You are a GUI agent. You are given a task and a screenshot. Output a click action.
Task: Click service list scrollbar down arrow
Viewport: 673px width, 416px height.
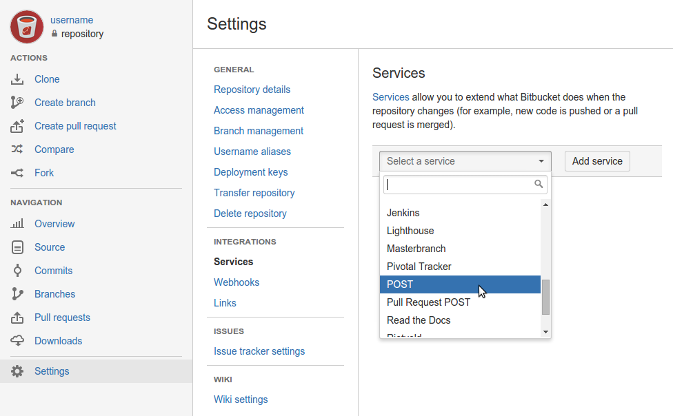pyautogui.click(x=546, y=332)
